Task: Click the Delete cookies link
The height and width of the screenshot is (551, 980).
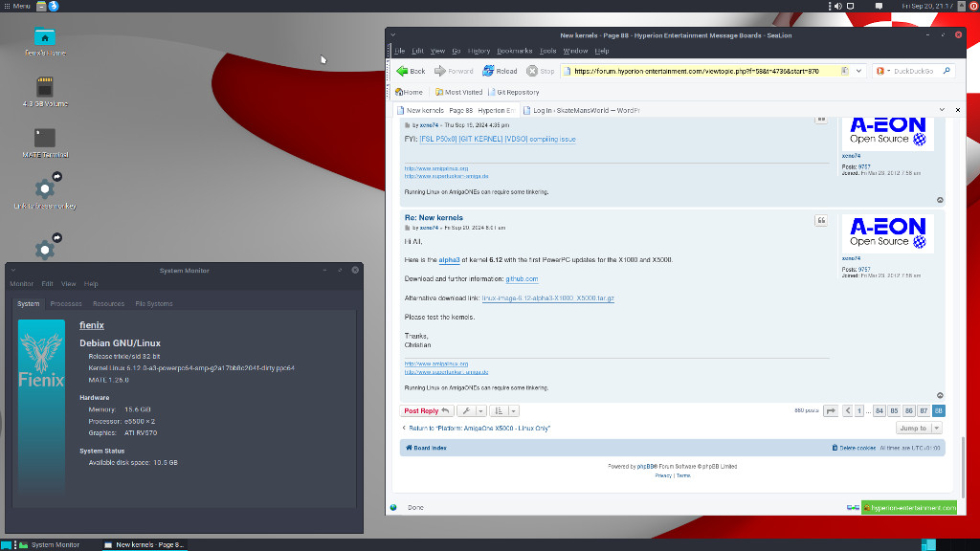Action: [853, 448]
